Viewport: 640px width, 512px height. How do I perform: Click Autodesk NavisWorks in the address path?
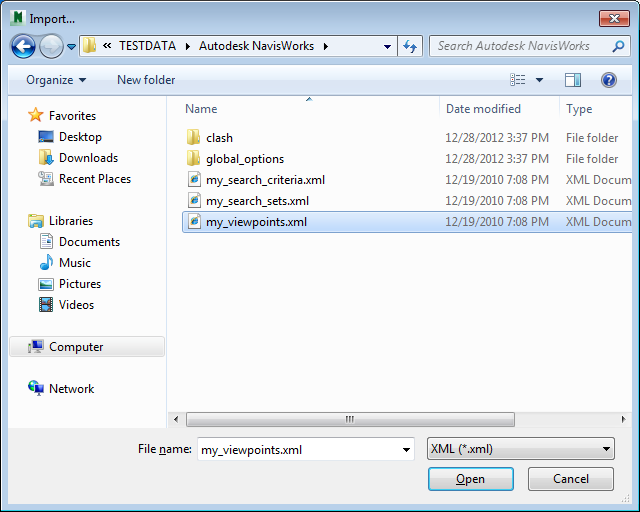pyautogui.click(x=256, y=46)
